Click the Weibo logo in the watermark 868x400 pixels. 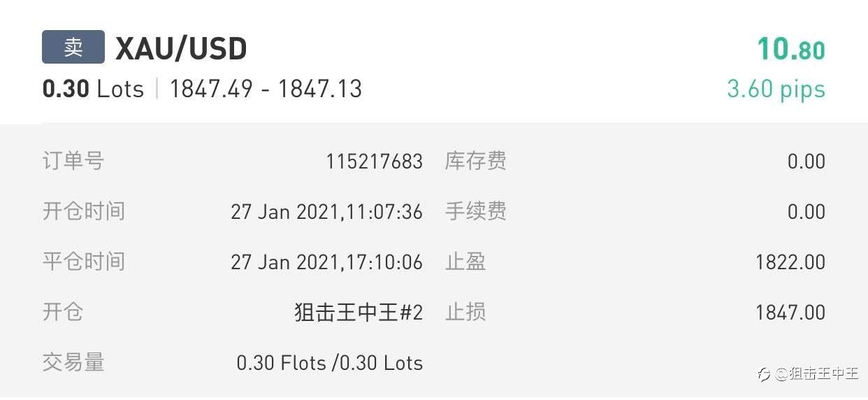click(765, 373)
